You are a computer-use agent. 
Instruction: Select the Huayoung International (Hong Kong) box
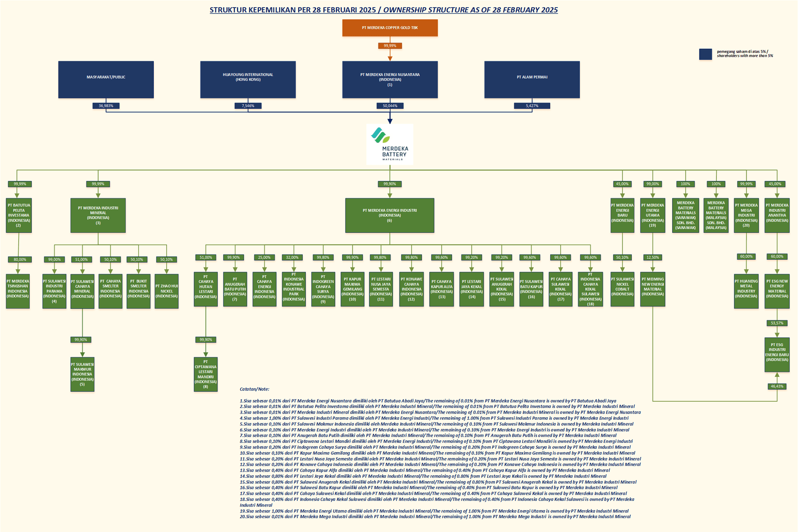(x=248, y=79)
